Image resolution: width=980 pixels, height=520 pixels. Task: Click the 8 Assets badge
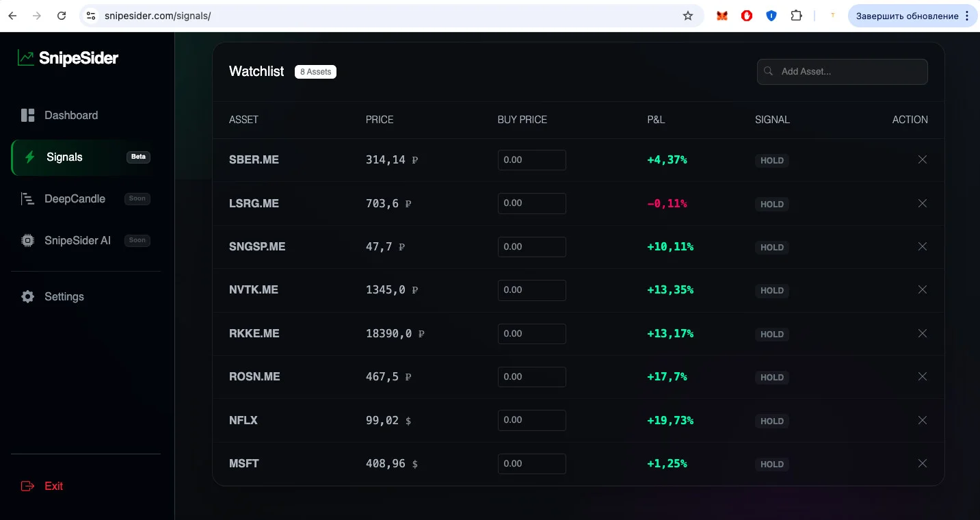click(x=315, y=71)
